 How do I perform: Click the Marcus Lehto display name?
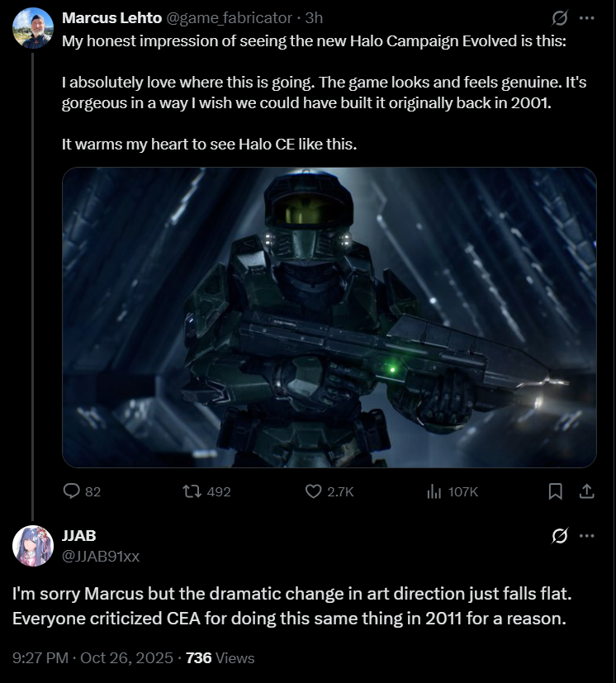[x=112, y=18]
